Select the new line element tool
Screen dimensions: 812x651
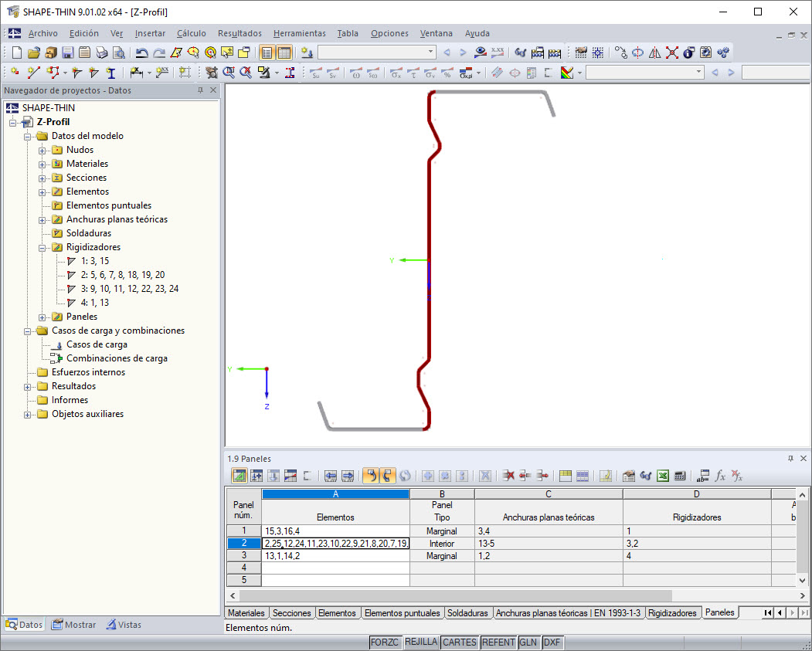pos(34,73)
